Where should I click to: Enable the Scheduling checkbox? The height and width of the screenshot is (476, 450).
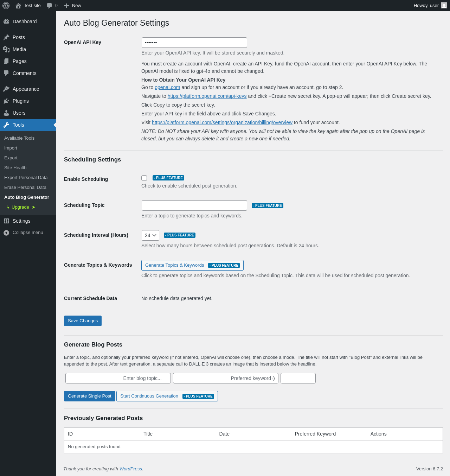coord(144,178)
